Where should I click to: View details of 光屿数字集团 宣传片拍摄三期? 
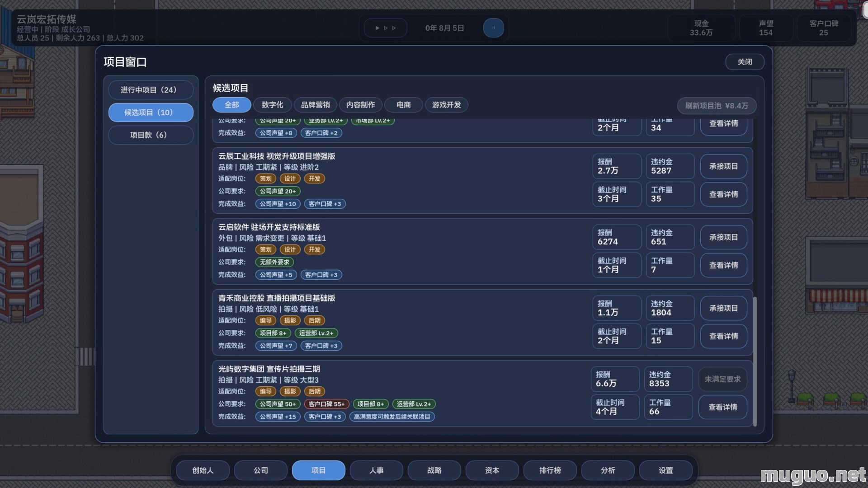tap(722, 407)
